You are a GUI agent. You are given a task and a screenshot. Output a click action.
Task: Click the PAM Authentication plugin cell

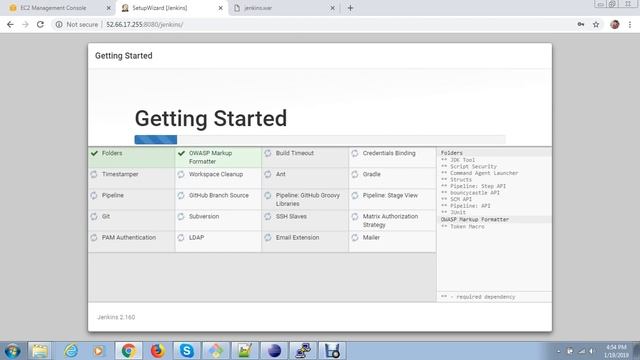[x=131, y=242]
